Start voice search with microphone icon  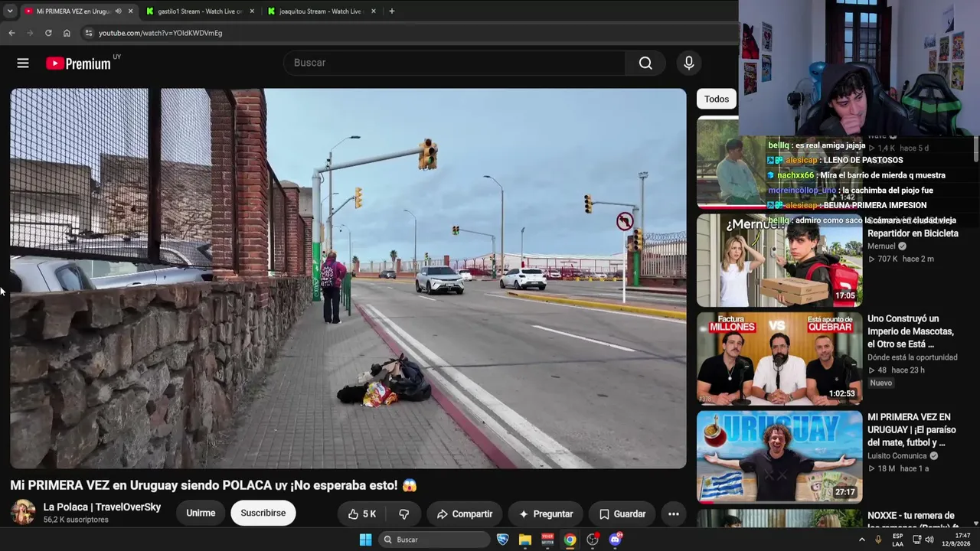tap(689, 63)
